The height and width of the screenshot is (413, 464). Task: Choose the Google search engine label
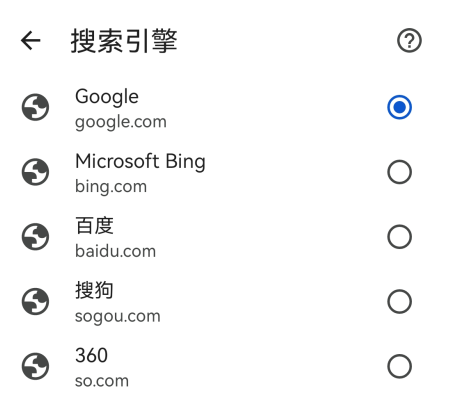pos(107,97)
